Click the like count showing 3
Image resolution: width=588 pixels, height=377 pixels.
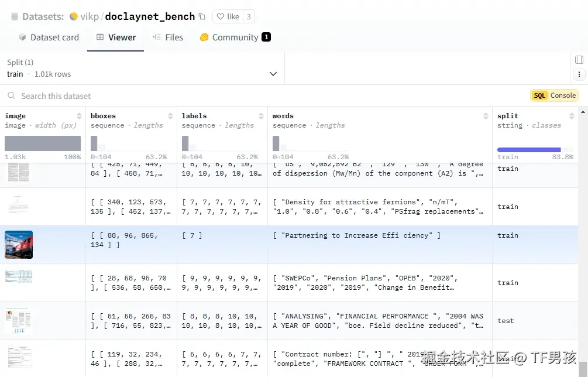click(x=248, y=16)
